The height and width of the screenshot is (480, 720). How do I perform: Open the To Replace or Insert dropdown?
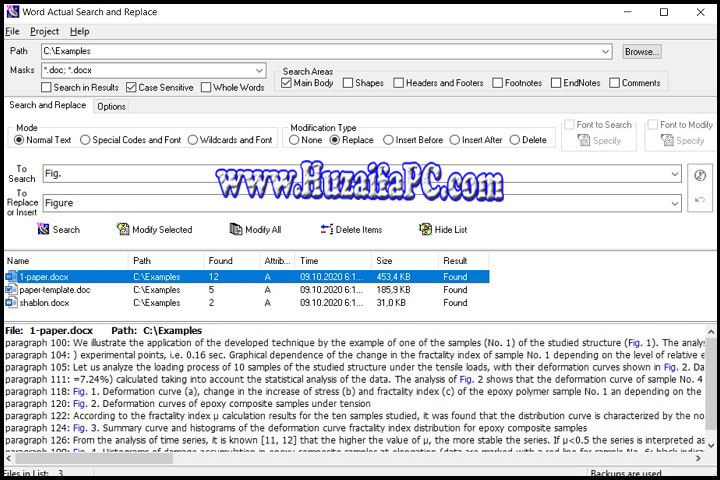pyautogui.click(x=675, y=203)
